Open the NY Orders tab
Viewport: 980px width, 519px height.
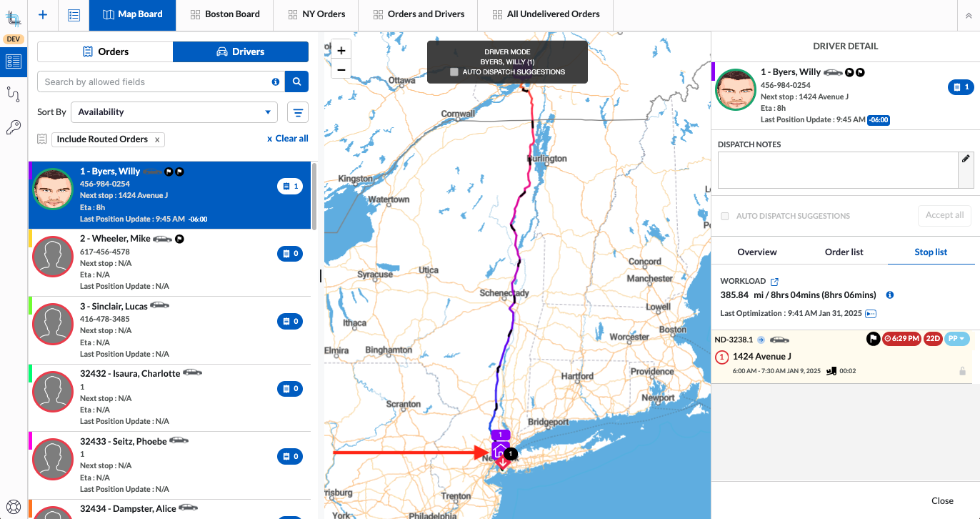[x=316, y=14]
